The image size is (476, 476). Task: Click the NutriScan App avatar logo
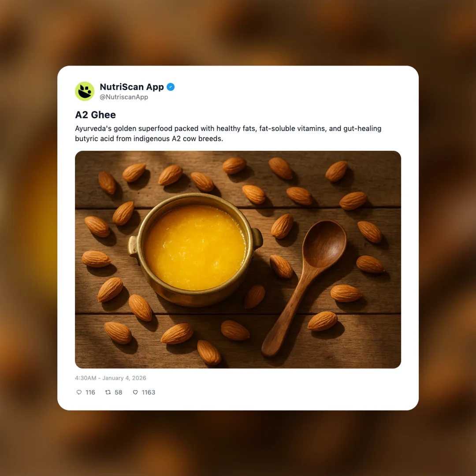[x=85, y=91]
